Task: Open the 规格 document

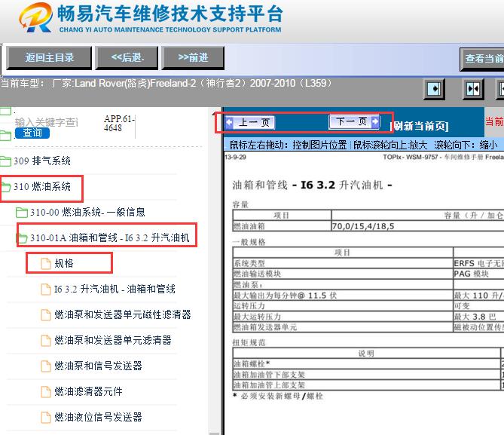Action: [x=63, y=263]
